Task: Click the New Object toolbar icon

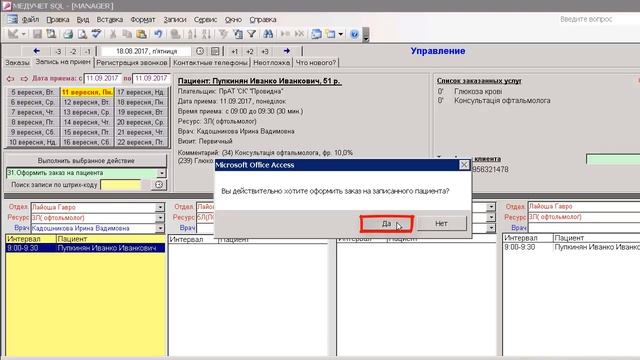Action: tap(331, 34)
